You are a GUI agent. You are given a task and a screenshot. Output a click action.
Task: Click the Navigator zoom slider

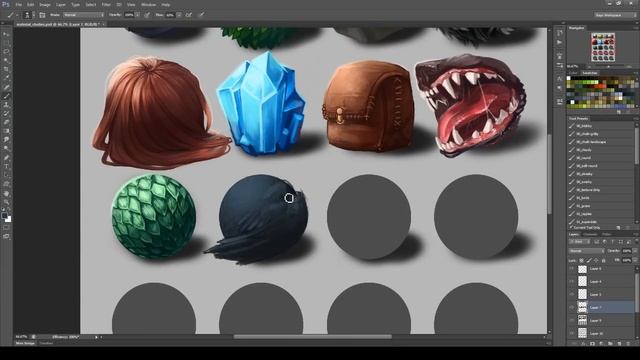608,67
